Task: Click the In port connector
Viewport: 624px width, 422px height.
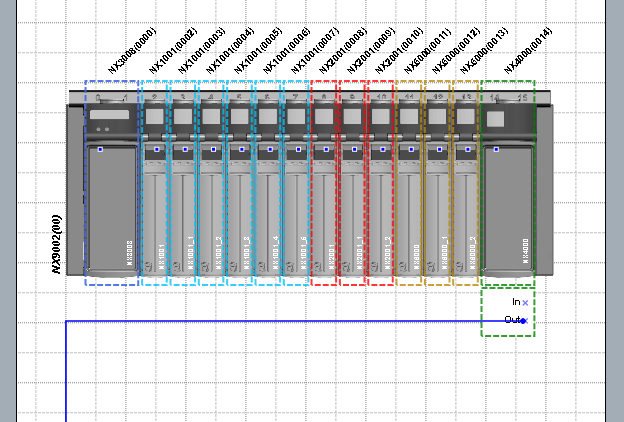Action: tap(525, 302)
